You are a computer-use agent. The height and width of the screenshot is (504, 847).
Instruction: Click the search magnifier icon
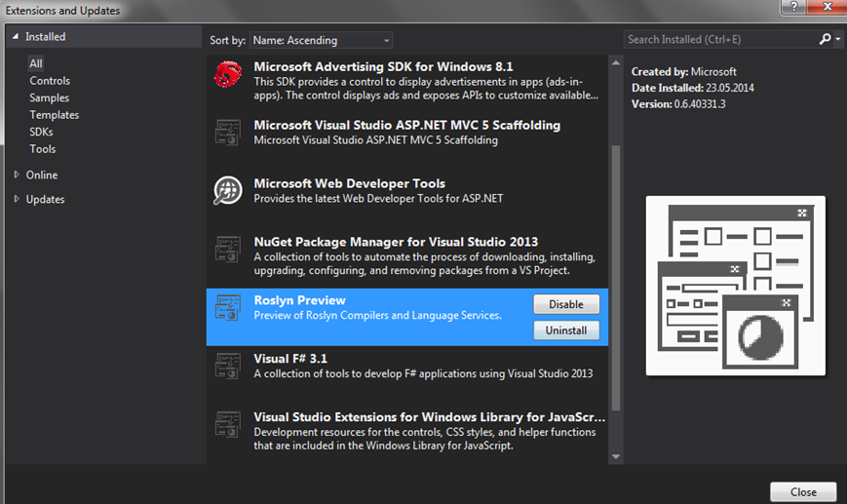point(825,39)
